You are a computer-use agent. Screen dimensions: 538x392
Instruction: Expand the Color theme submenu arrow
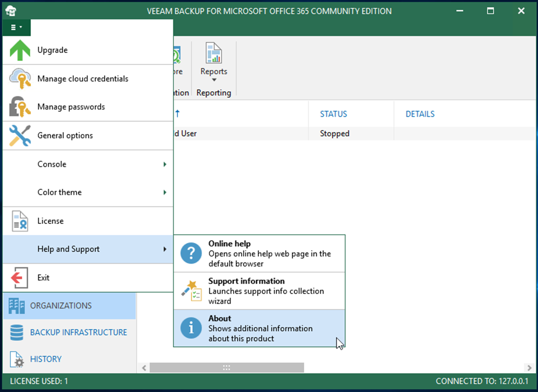(x=165, y=192)
